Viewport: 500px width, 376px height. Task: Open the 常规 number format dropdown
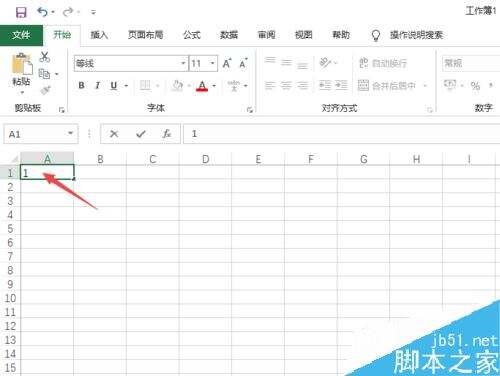[471, 63]
